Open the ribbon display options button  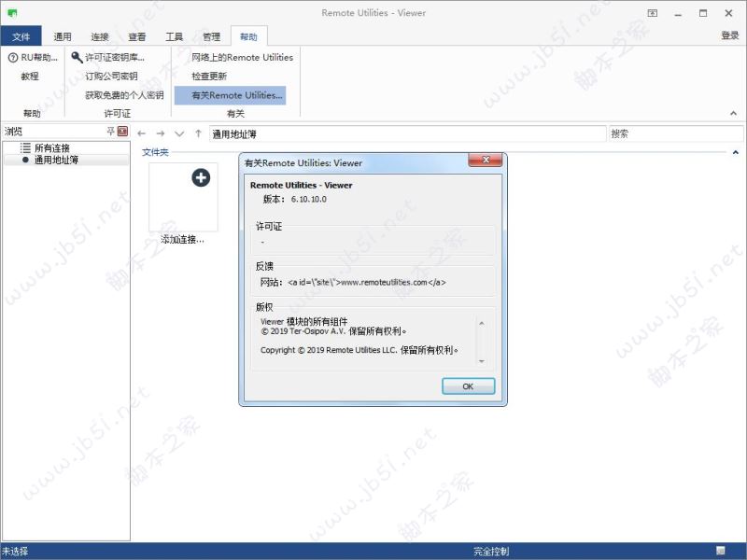click(652, 13)
